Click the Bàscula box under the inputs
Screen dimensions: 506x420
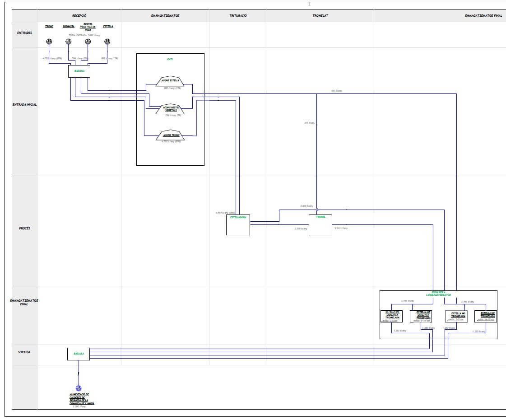pyautogui.click(x=79, y=71)
